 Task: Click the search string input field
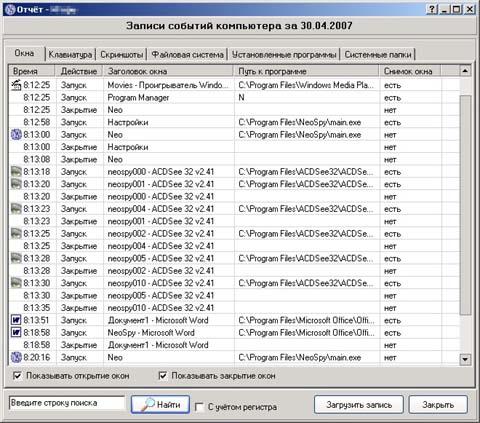[x=67, y=403]
